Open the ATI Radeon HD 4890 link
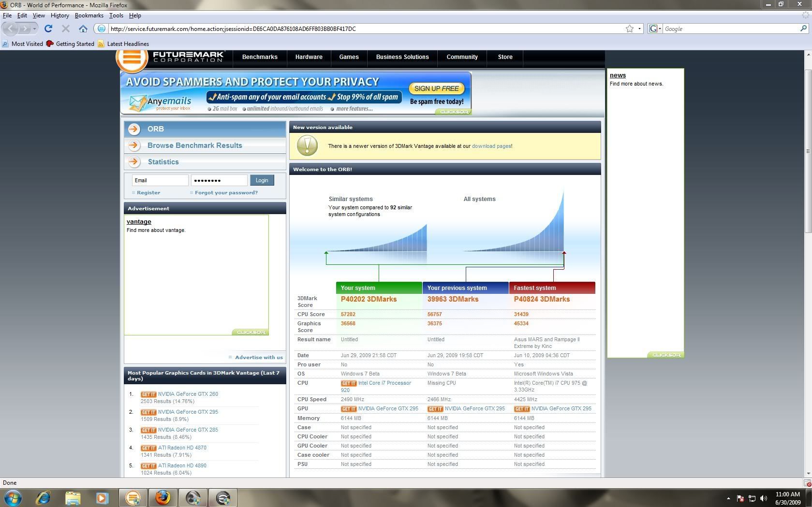 (182, 465)
